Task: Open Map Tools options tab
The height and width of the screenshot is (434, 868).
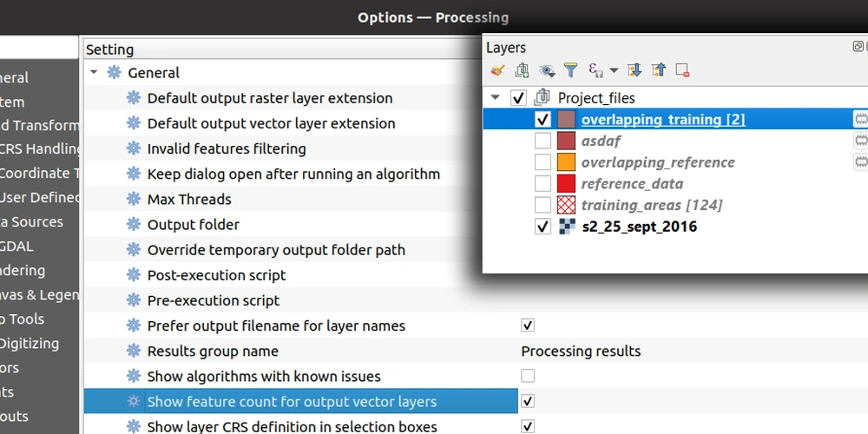Action: tap(23, 319)
